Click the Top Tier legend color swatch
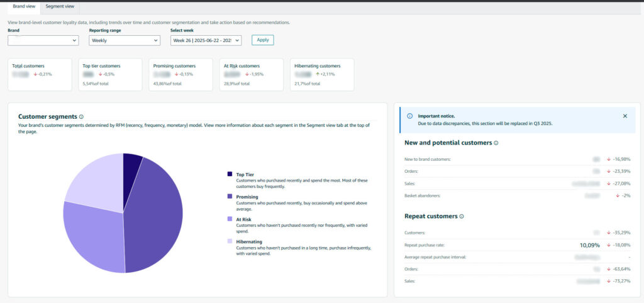This screenshot has width=644, height=303. (x=230, y=174)
